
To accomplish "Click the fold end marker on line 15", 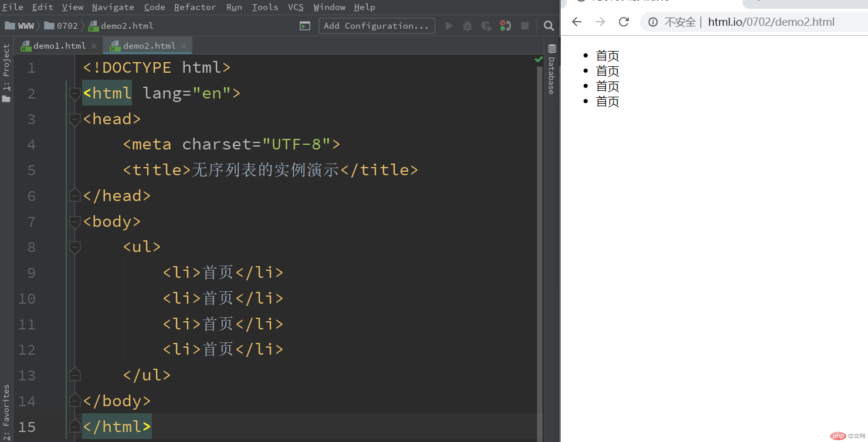I will [74, 426].
